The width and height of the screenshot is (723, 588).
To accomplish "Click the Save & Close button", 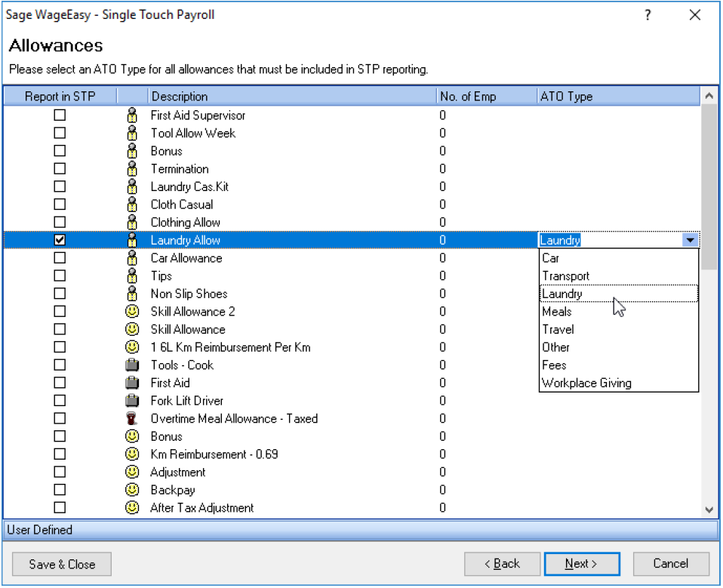I will pos(62,564).
